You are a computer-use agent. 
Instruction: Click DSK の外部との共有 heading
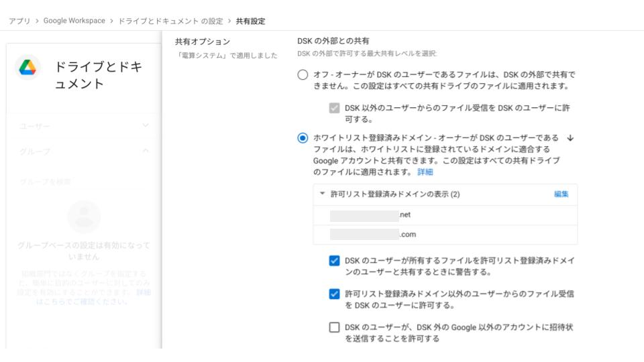333,41
